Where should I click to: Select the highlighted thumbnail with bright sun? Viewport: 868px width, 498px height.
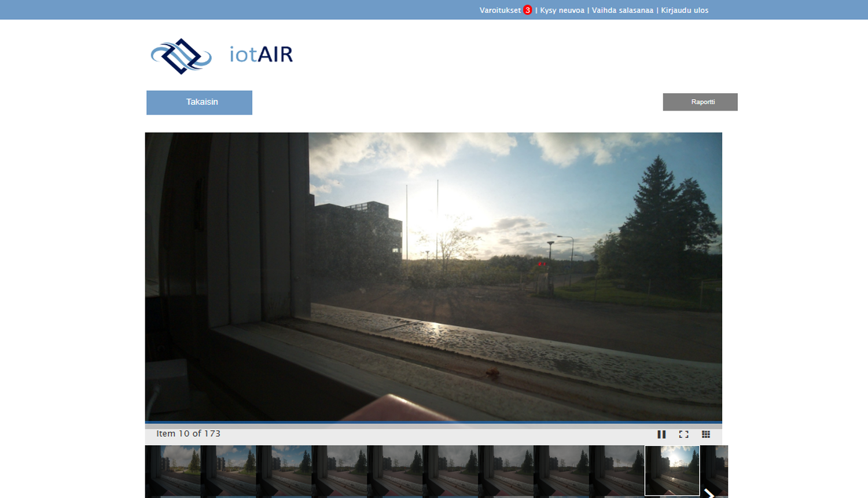672,471
